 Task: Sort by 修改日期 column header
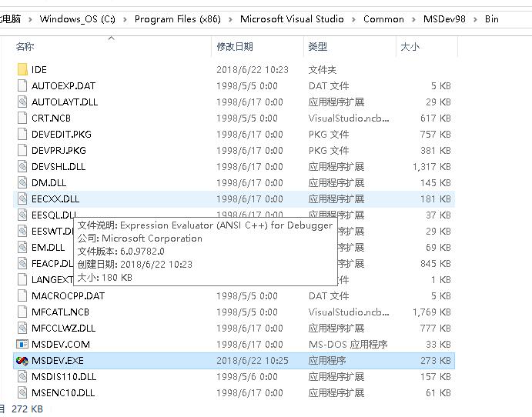(x=235, y=47)
